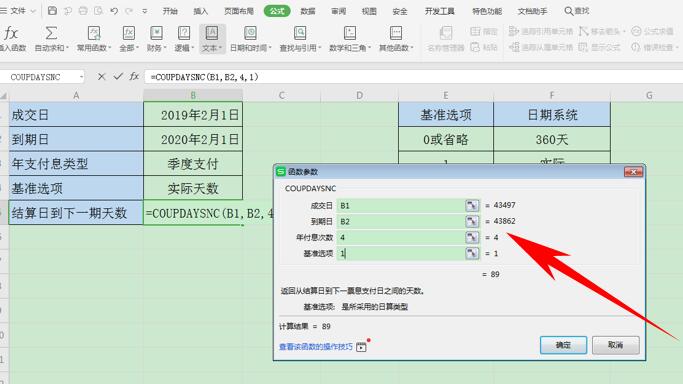Screen dimensions: 683x384
Task: Click the video icon beside the tips link
Action: [x=361, y=347]
